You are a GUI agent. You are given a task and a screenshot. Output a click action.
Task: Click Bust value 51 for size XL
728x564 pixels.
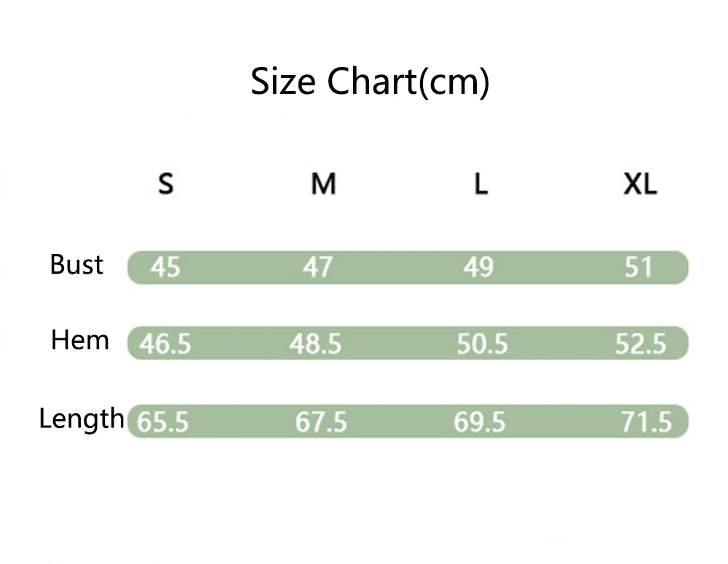pos(638,268)
